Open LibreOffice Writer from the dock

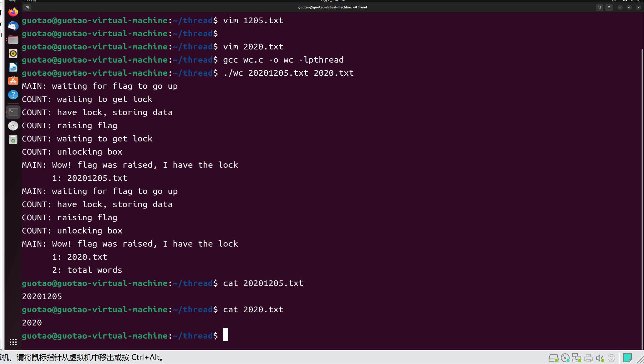(13, 67)
